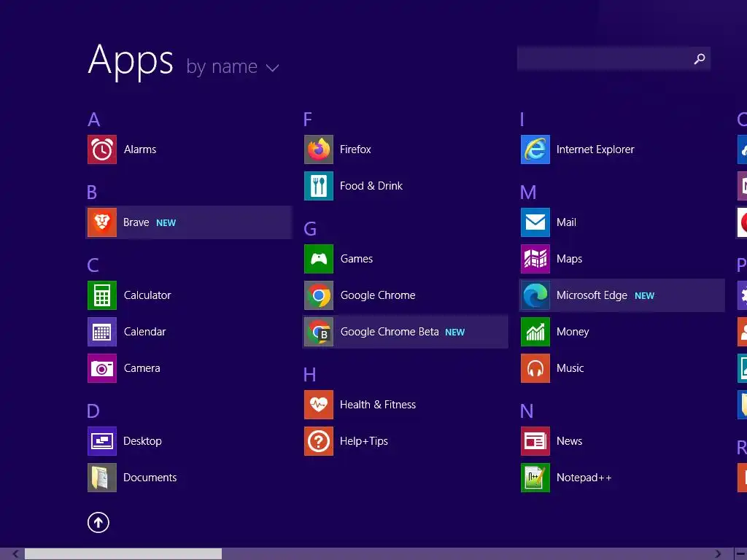Open Health & Fitness icon
The width and height of the screenshot is (747, 560).
pyautogui.click(x=319, y=405)
